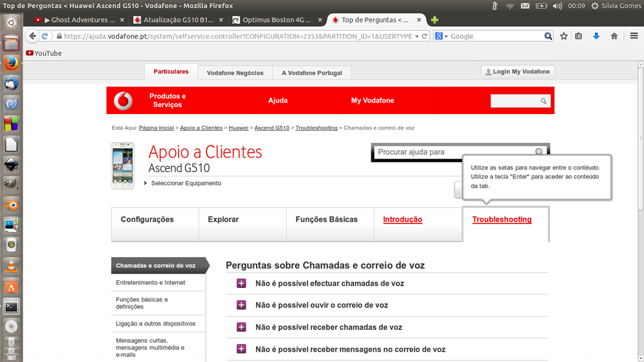Open Files manager from launcher
This screenshot has width=644, height=362.
point(11,43)
